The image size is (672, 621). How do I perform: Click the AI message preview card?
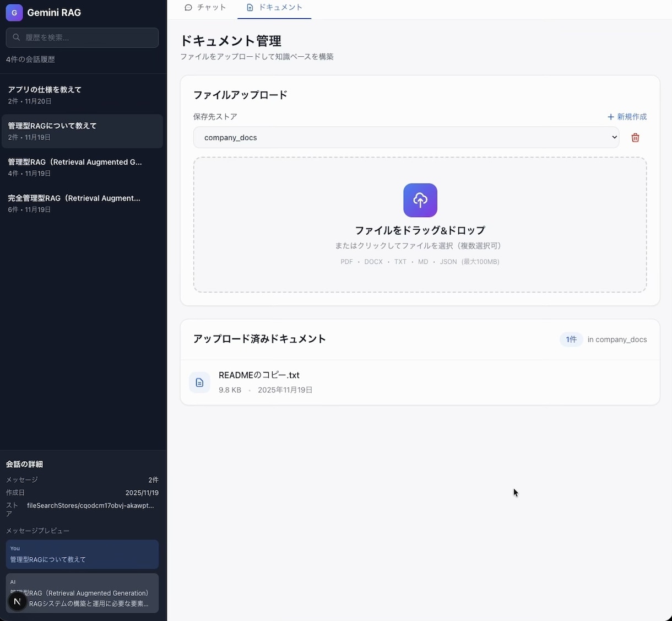coord(82,593)
